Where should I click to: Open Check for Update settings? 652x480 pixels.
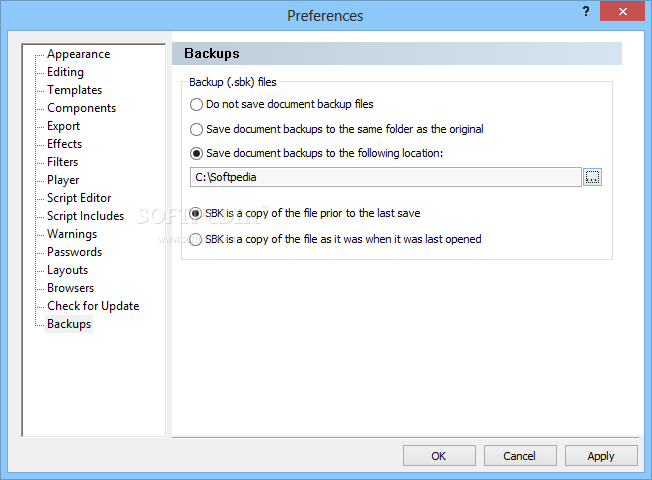(93, 306)
